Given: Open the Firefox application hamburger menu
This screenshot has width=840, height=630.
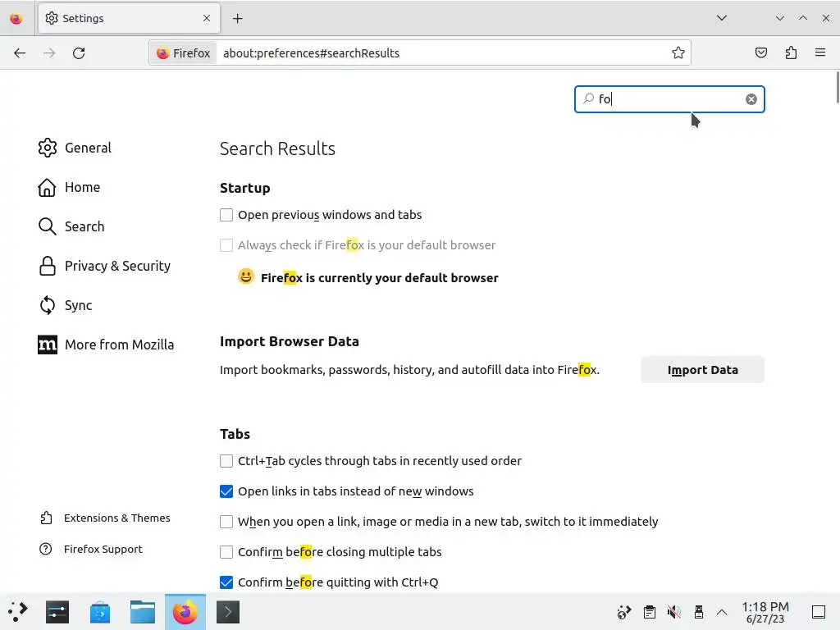Looking at the screenshot, I should pyautogui.click(x=820, y=52).
